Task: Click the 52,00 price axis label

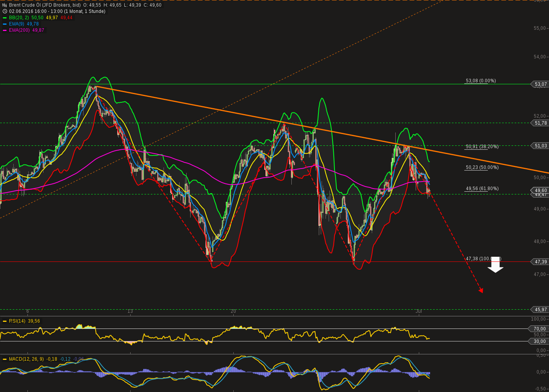Action: tap(540, 116)
